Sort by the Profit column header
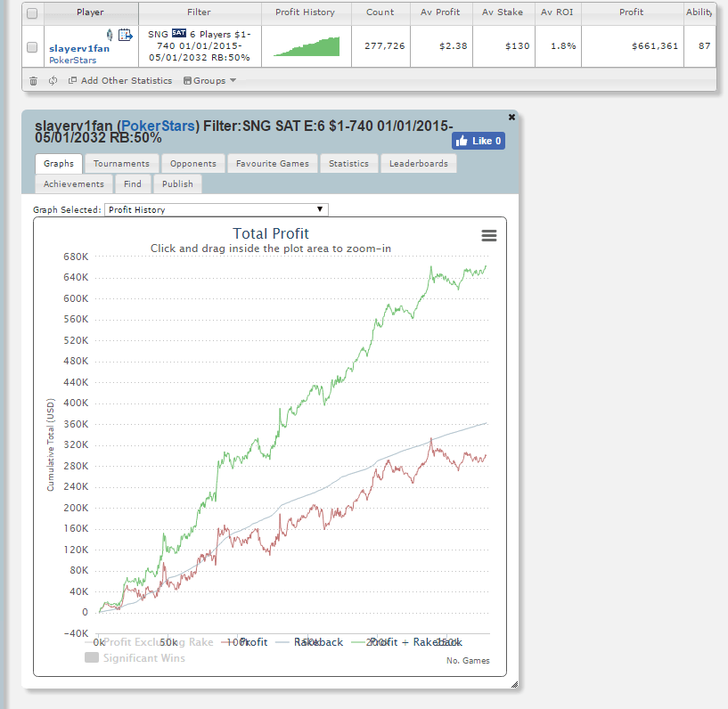The height and width of the screenshot is (709, 728). tap(632, 12)
